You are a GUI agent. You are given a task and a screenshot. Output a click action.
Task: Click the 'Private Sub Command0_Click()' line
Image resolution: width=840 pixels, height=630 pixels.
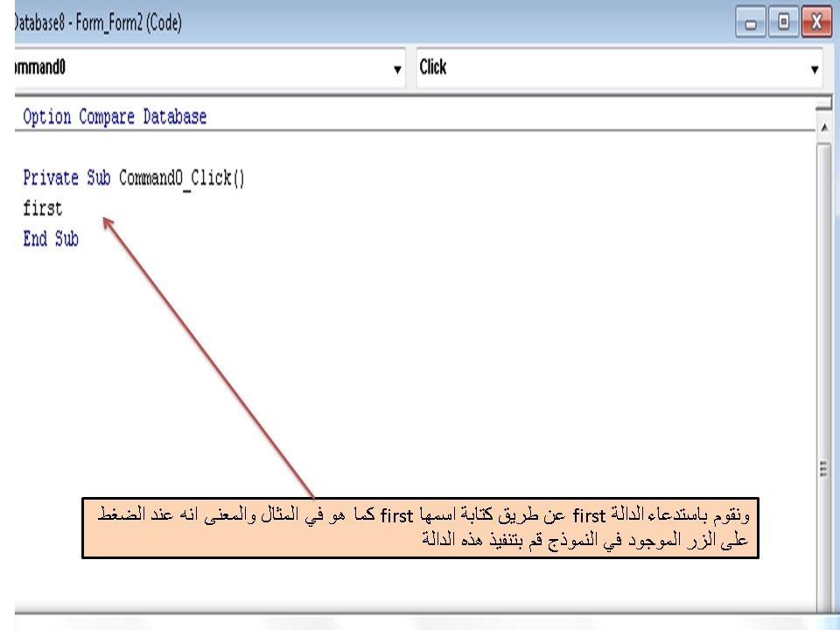click(133, 178)
